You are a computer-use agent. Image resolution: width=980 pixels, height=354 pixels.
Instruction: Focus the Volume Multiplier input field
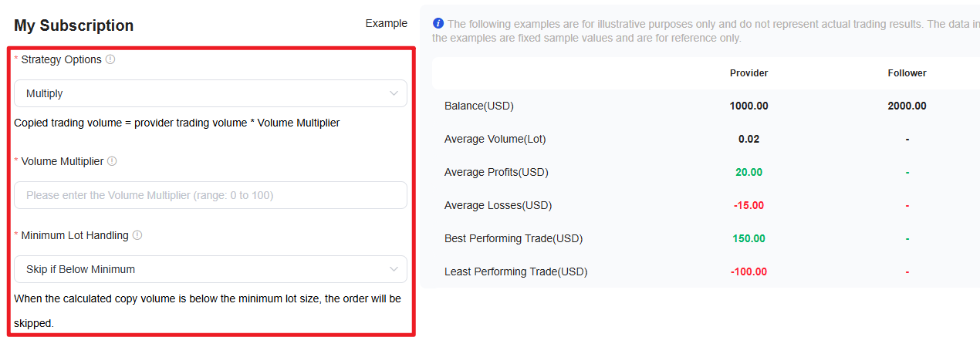tap(211, 195)
